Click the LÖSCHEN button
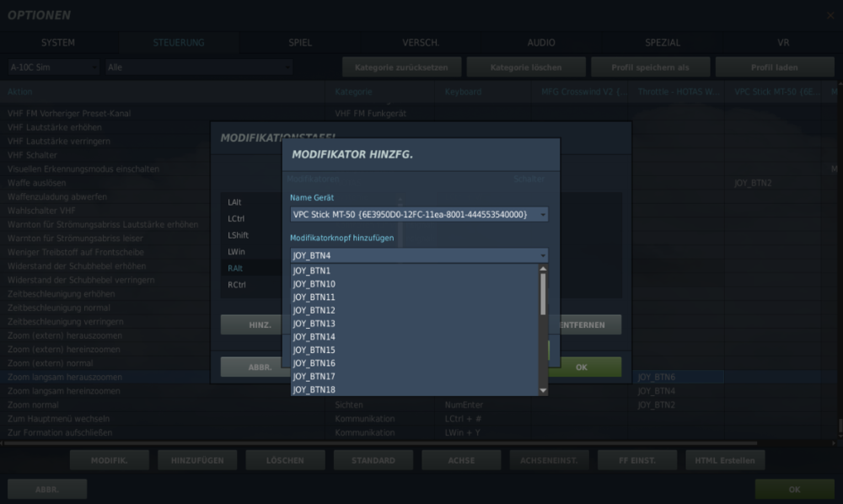Image resolution: width=843 pixels, height=504 pixels. pyautogui.click(x=286, y=460)
